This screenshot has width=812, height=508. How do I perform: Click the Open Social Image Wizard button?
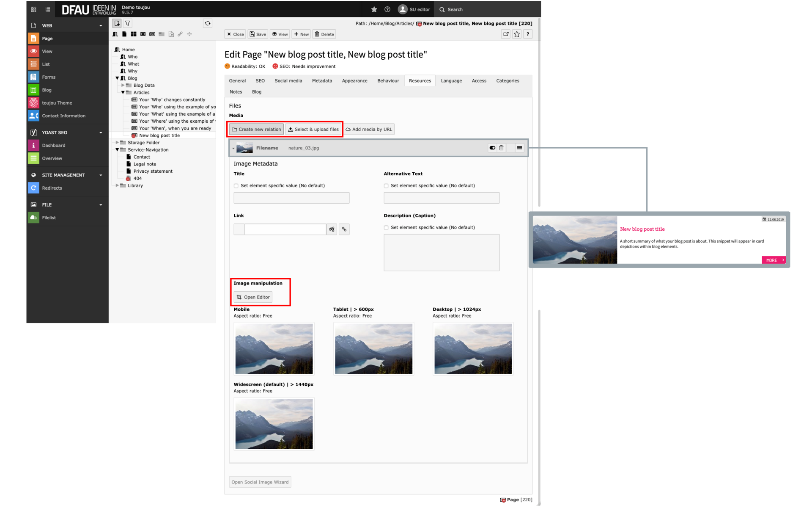tap(260, 482)
